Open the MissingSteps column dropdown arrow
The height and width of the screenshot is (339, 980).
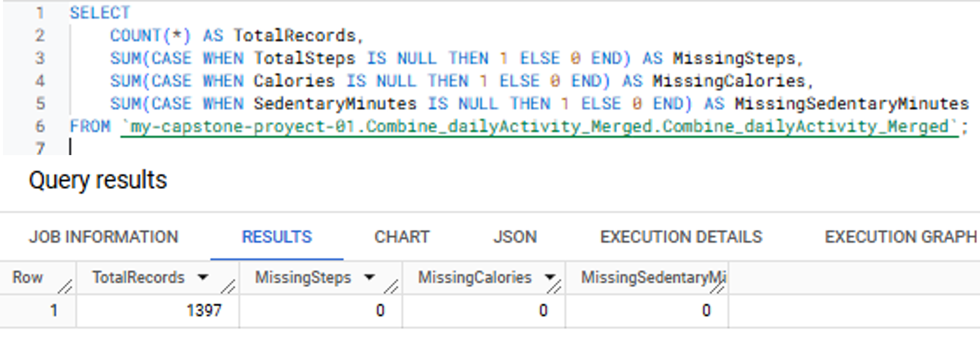[369, 277]
